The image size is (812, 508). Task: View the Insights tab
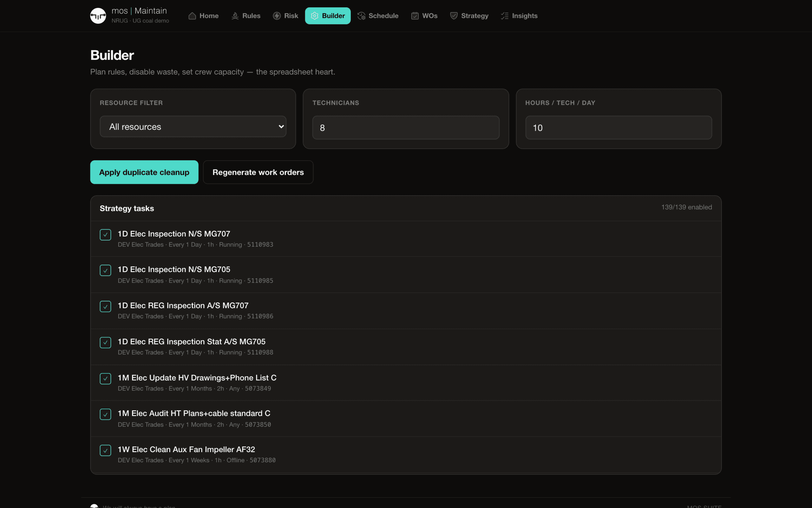(520, 16)
